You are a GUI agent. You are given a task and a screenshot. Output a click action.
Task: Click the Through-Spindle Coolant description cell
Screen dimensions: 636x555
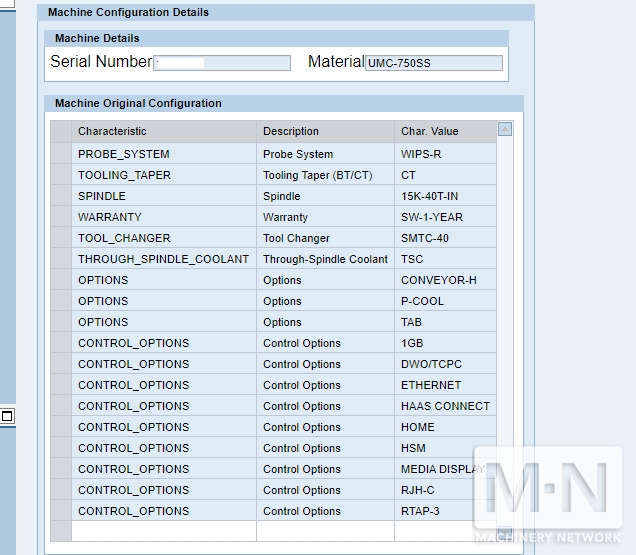[325, 259]
